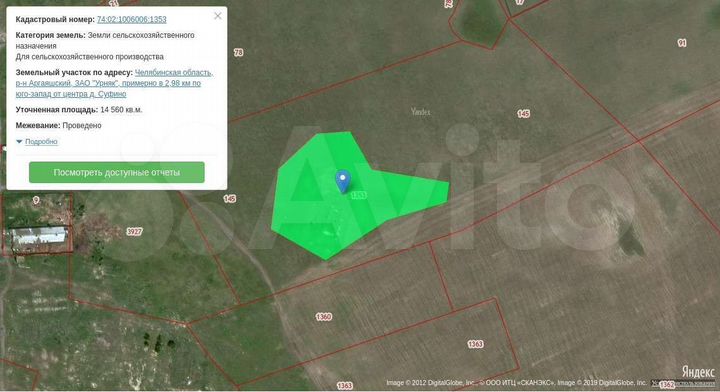
Task: Click the Категория земель description text
Action: (x=105, y=46)
